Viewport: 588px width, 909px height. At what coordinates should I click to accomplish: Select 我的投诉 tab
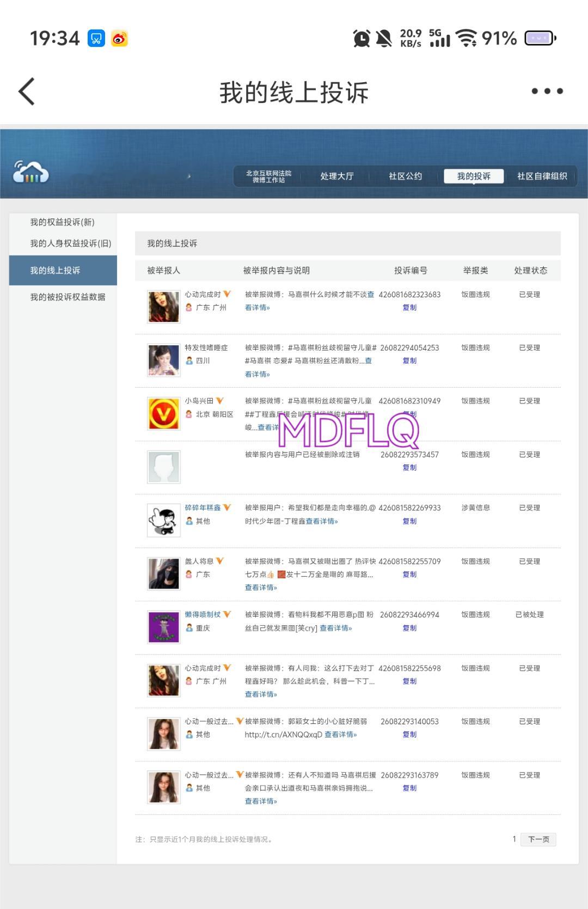point(474,176)
